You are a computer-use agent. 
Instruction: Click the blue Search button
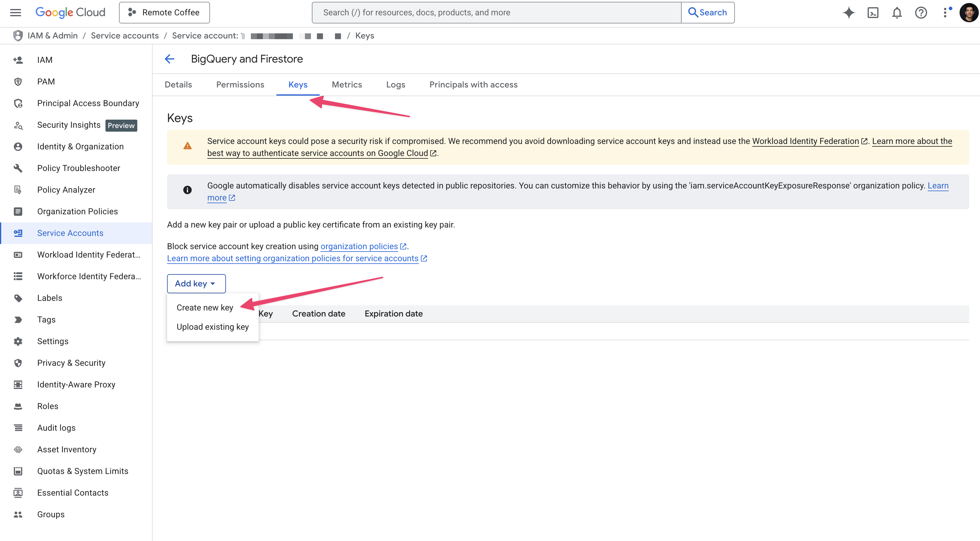pos(708,13)
